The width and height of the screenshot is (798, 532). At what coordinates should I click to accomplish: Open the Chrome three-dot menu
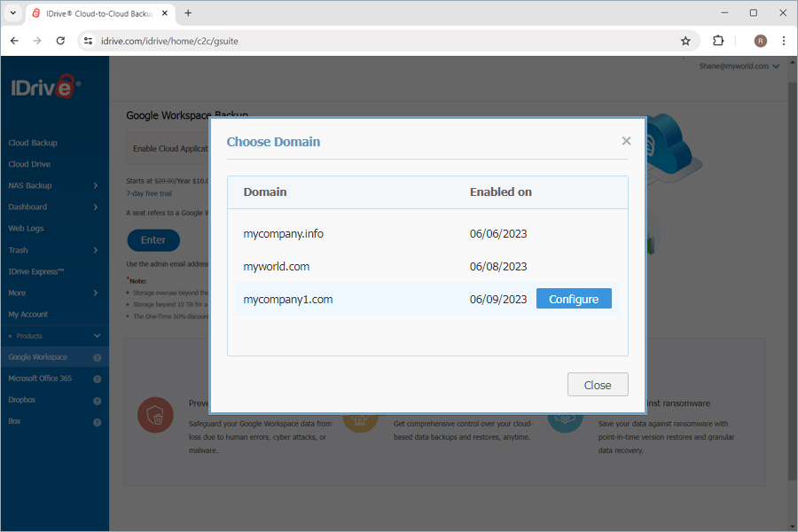coord(784,41)
